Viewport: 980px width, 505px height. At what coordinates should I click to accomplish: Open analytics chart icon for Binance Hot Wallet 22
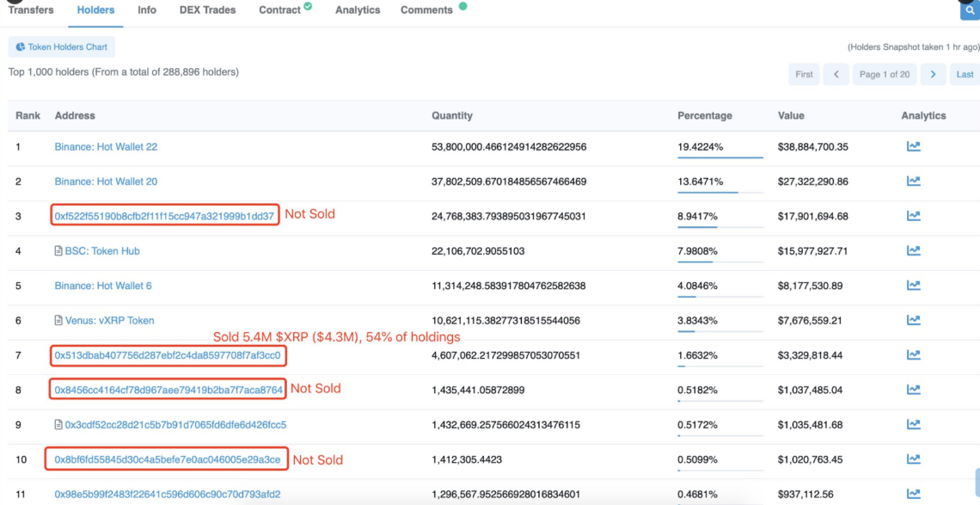[x=913, y=147]
